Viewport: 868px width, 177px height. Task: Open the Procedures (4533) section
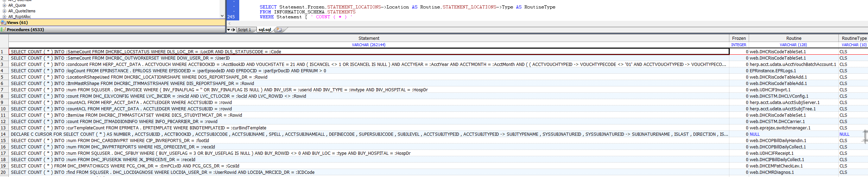point(113,30)
